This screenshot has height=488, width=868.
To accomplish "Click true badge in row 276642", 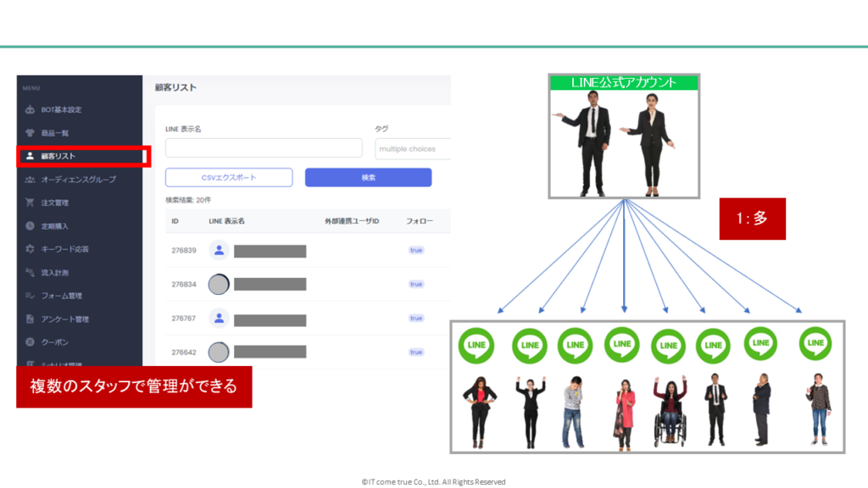I will (416, 352).
